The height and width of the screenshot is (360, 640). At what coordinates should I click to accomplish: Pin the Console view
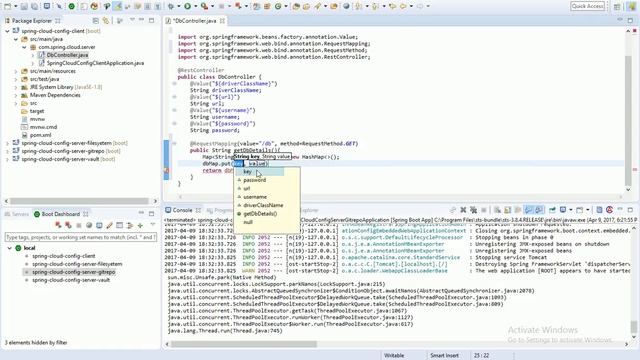(x=552, y=210)
